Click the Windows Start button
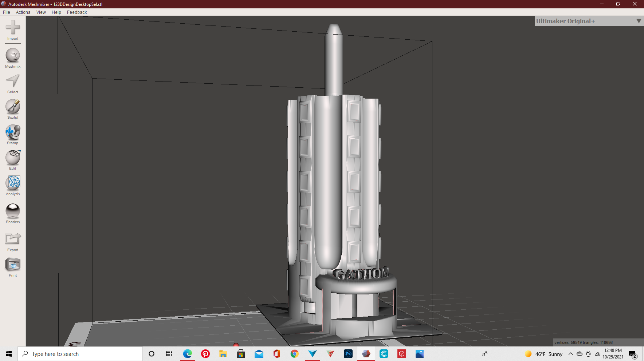644x361 pixels. tap(9, 354)
